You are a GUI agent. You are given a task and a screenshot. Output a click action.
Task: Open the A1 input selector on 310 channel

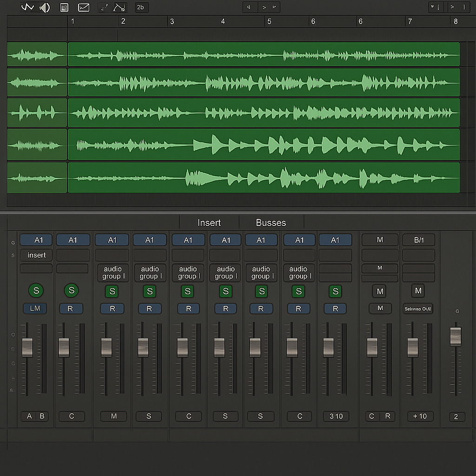point(335,240)
